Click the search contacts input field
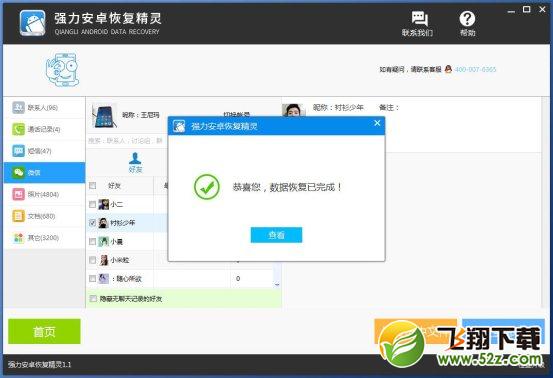Image resolution: width=553 pixels, height=378 pixels. (126, 141)
